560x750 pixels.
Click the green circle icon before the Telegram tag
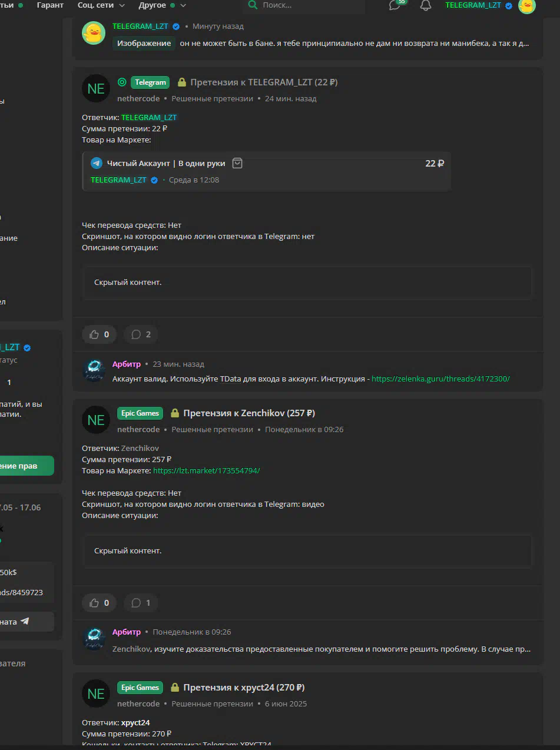122,82
